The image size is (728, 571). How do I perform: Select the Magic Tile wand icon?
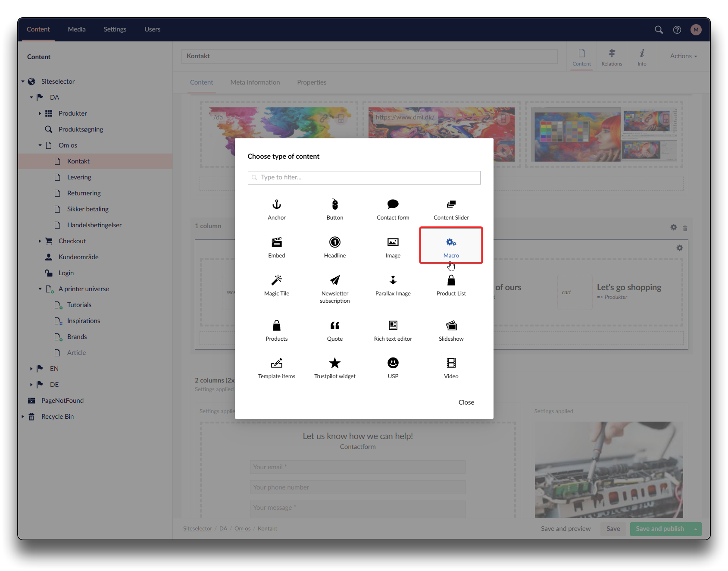[277, 280]
